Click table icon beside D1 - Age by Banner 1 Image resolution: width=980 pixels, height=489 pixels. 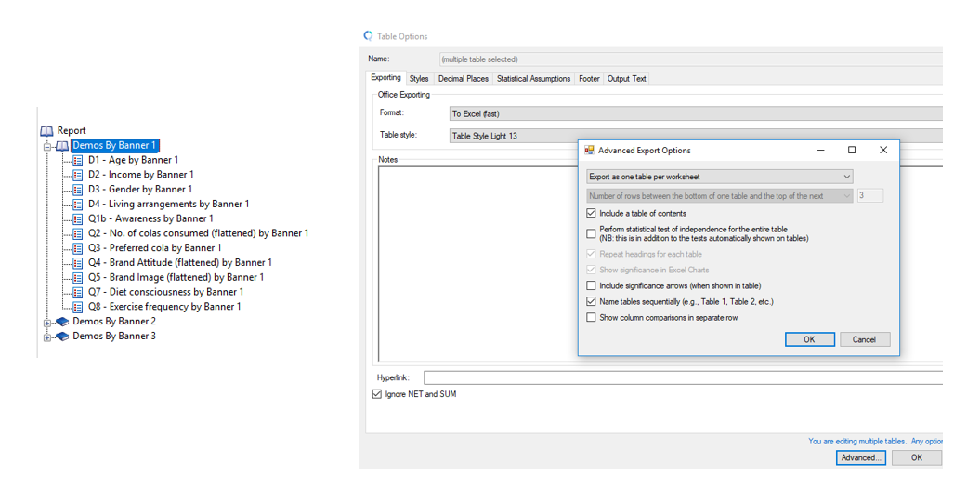coord(78,160)
